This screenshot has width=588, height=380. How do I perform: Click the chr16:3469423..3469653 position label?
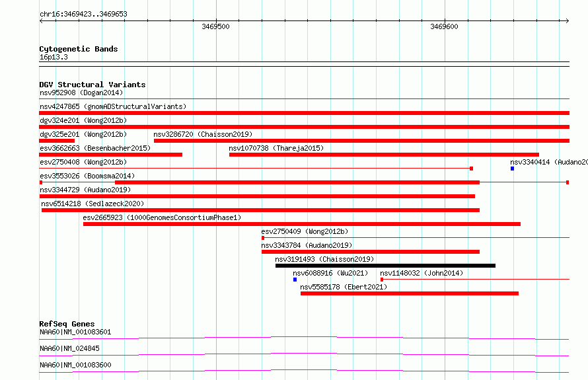[x=83, y=15]
